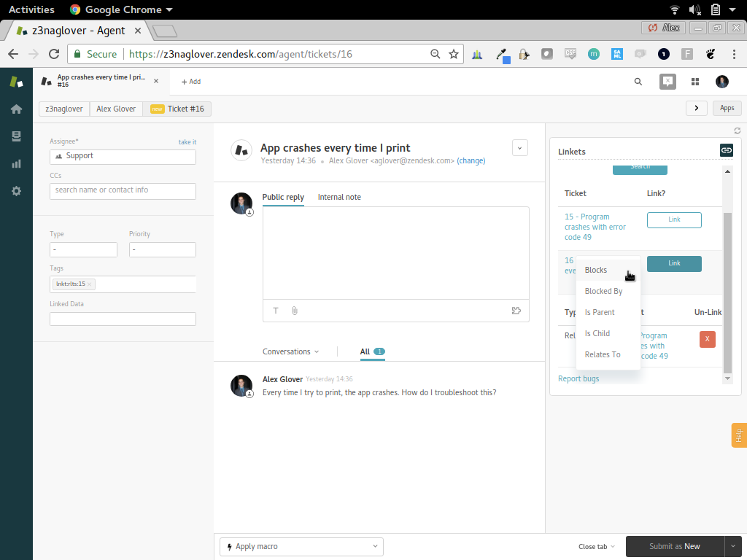Open the Home dashboard in sidebar

pyautogui.click(x=16, y=109)
